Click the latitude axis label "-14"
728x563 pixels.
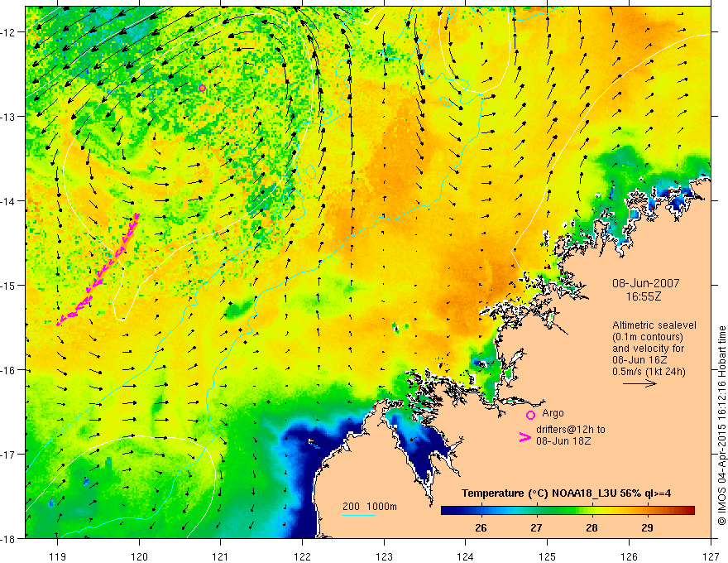(x=9, y=201)
